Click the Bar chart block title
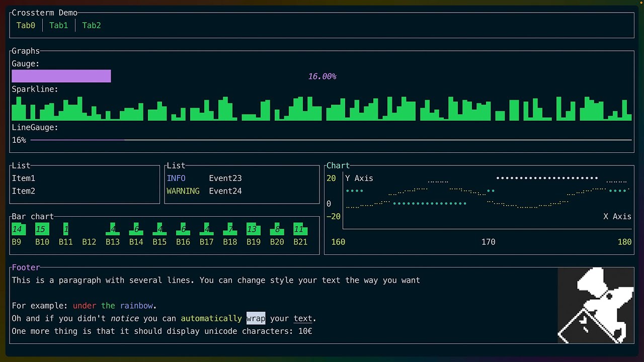Image resolution: width=644 pixels, height=362 pixels. (x=33, y=217)
